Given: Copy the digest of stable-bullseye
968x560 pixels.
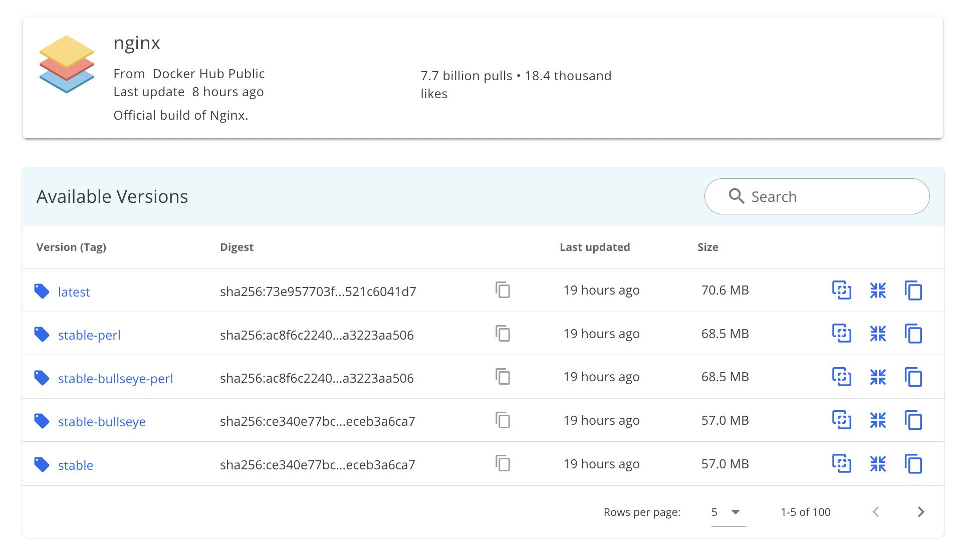Looking at the screenshot, I should point(503,420).
